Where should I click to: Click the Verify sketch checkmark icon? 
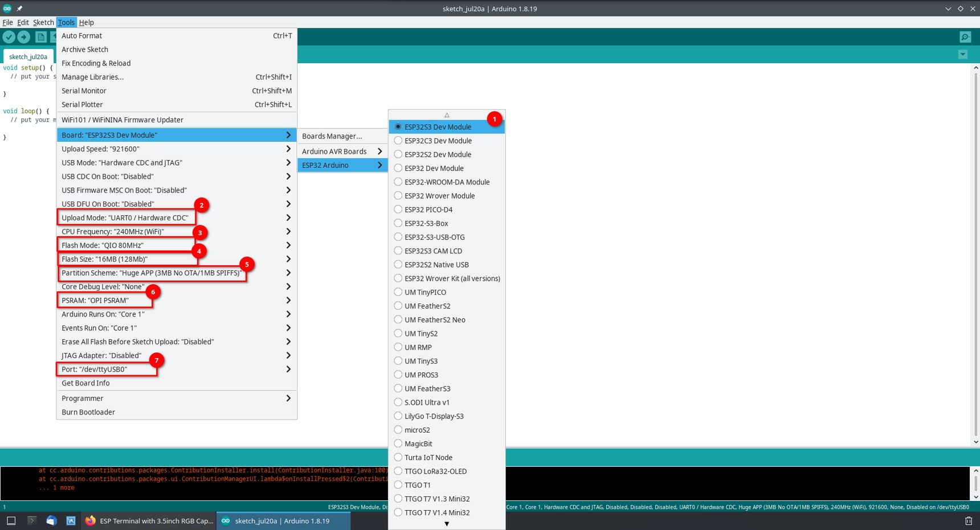tap(9, 37)
